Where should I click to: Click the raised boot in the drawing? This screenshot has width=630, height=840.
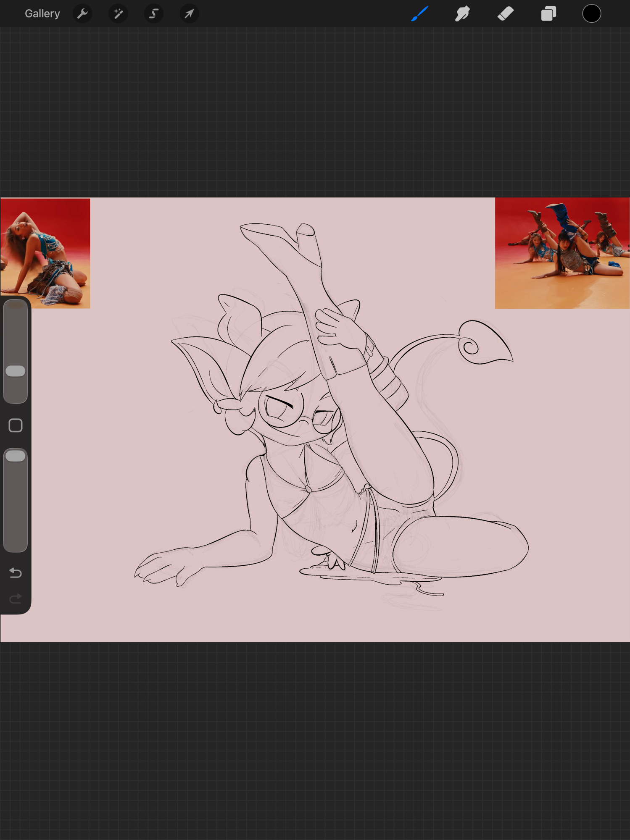point(290,252)
